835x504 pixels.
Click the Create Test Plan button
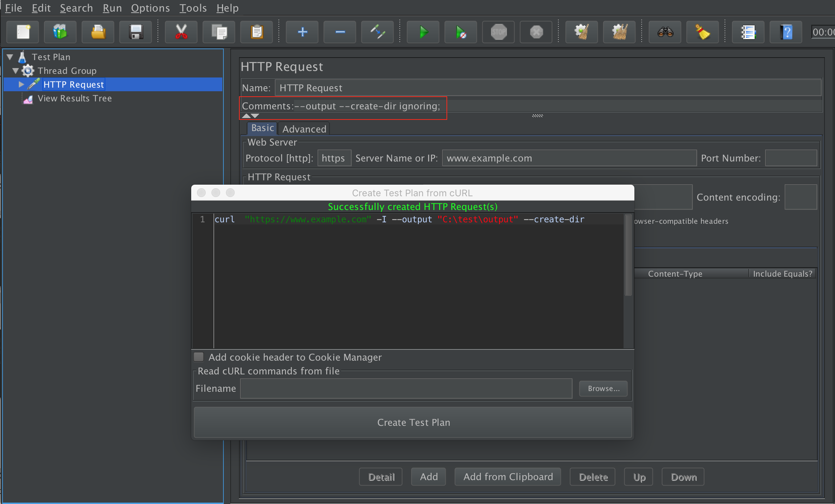pos(415,423)
